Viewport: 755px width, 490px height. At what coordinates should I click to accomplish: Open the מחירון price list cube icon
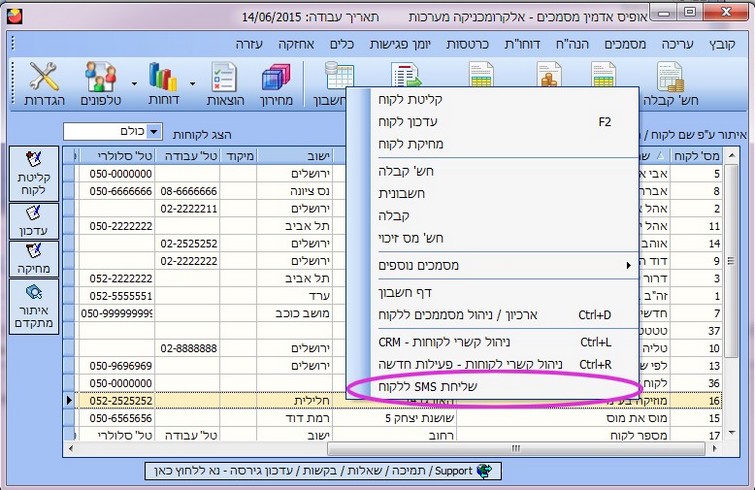(x=276, y=84)
